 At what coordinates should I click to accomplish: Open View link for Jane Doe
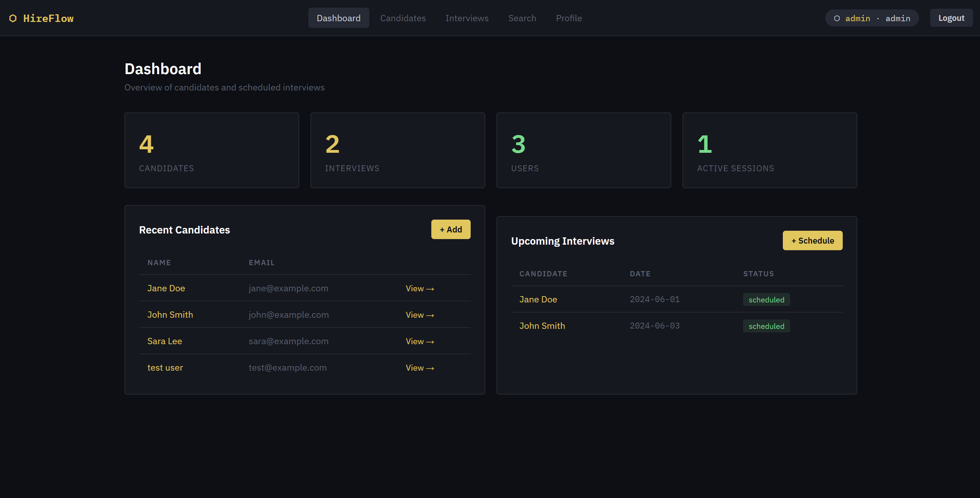(x=419, y=288)
